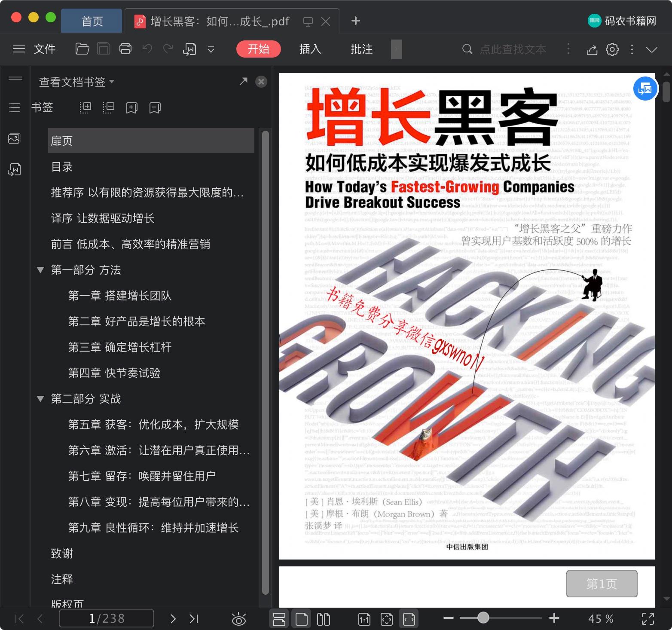Toggle continuous scrolling view
672x630 pixels.
(x=279, y=619)
